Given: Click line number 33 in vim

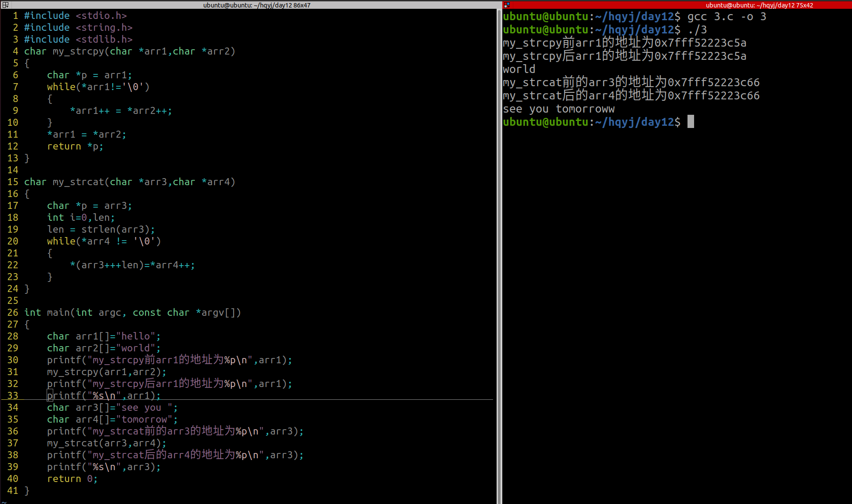Looking at the screenshot, I should pyautogui.click(x=13, y=396).
